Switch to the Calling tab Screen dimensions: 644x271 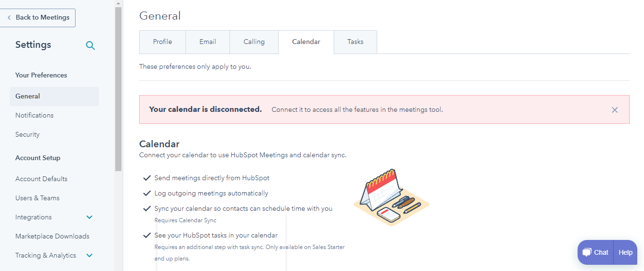click(254, 42)
